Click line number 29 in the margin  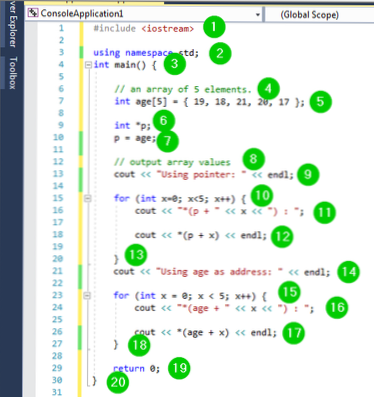click(57, 368)
